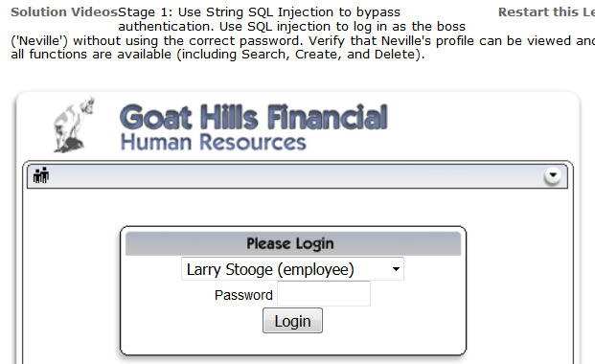Image resolution: width=595 pixels, height=364 pixels.
Task: Click the Please Login header bar
Action: pos(293,243)
